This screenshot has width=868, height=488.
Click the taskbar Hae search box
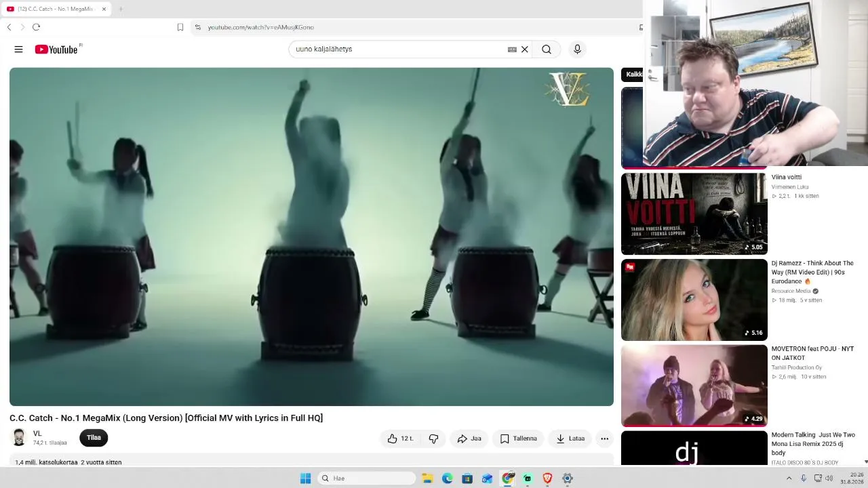367,479
